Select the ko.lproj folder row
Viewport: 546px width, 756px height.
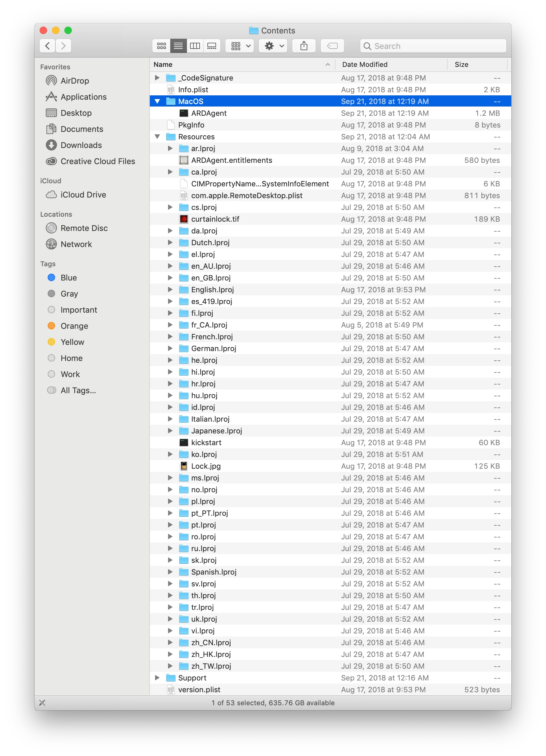(330, 454)
